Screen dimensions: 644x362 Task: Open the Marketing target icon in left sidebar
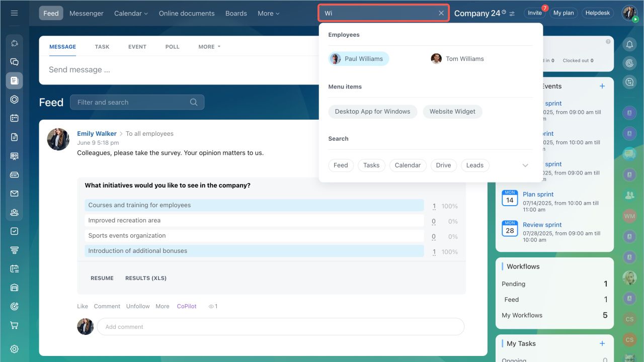click(14, 306)
